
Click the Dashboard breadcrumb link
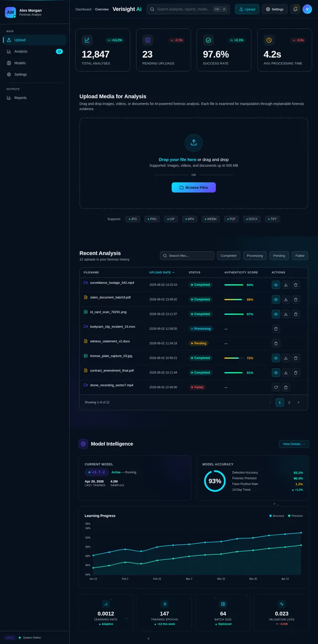(83, 9)
